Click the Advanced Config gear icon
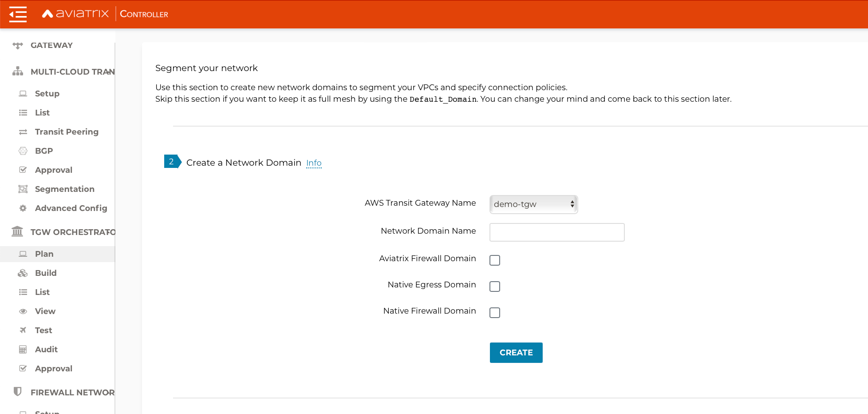 (23, 208)
